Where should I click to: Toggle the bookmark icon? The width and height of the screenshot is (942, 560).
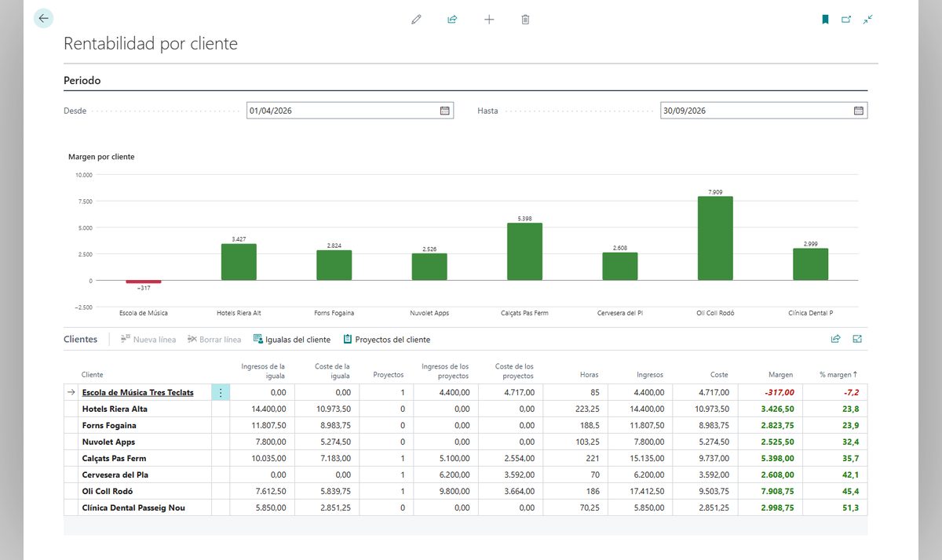[x=825, y=19]
